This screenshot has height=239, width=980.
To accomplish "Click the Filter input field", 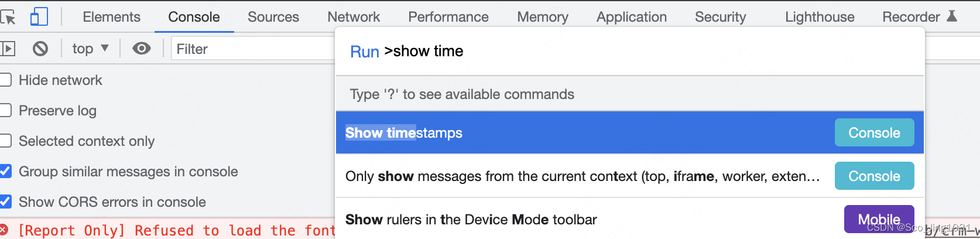I will (x=253, y=49).
